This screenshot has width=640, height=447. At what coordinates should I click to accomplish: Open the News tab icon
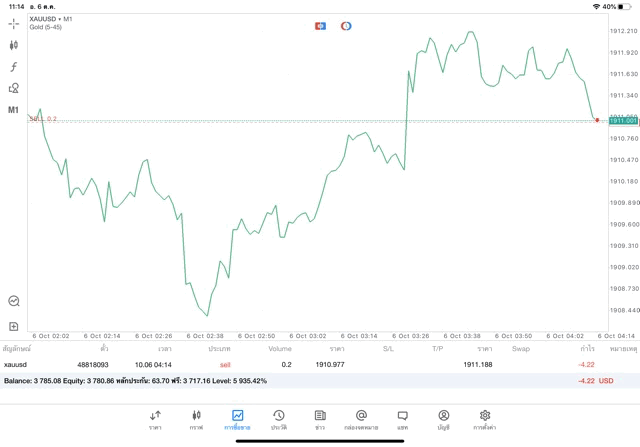pos(319,420)
